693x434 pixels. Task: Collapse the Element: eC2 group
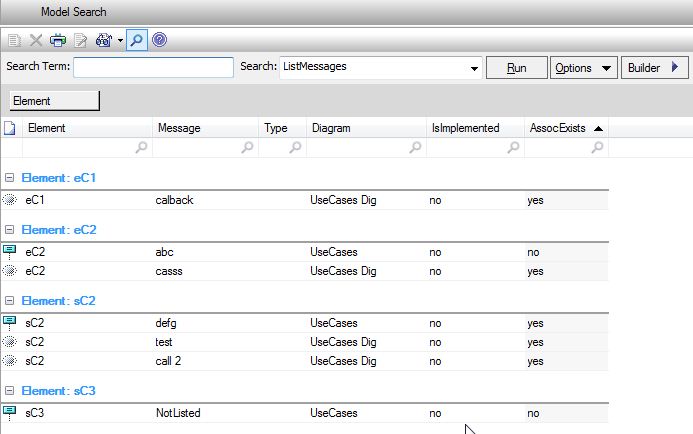tap(9, 230)
